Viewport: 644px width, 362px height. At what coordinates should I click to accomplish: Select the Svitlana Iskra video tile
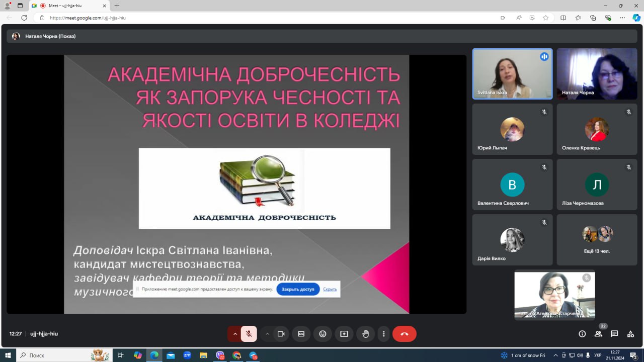tap(512, 74)
